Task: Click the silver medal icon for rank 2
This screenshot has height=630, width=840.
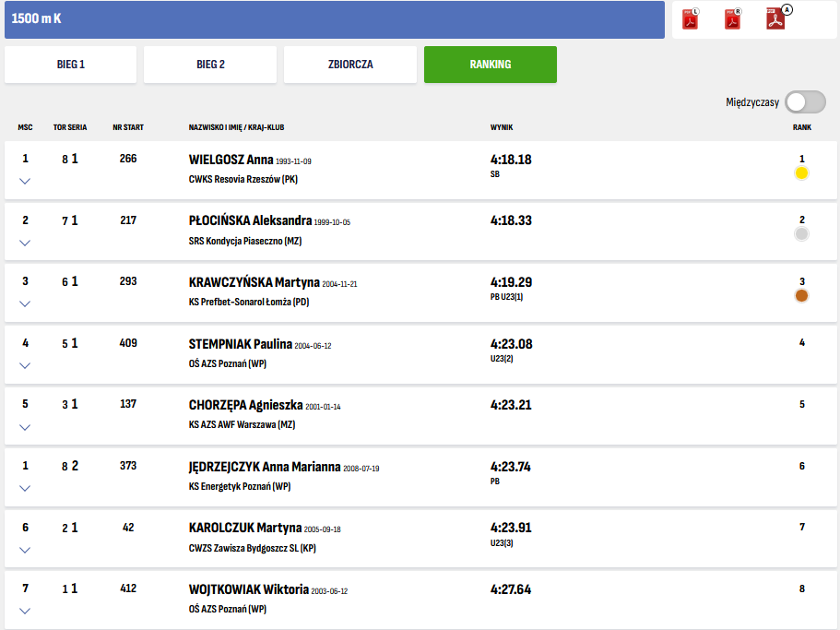Action: [x=801, y=234]
